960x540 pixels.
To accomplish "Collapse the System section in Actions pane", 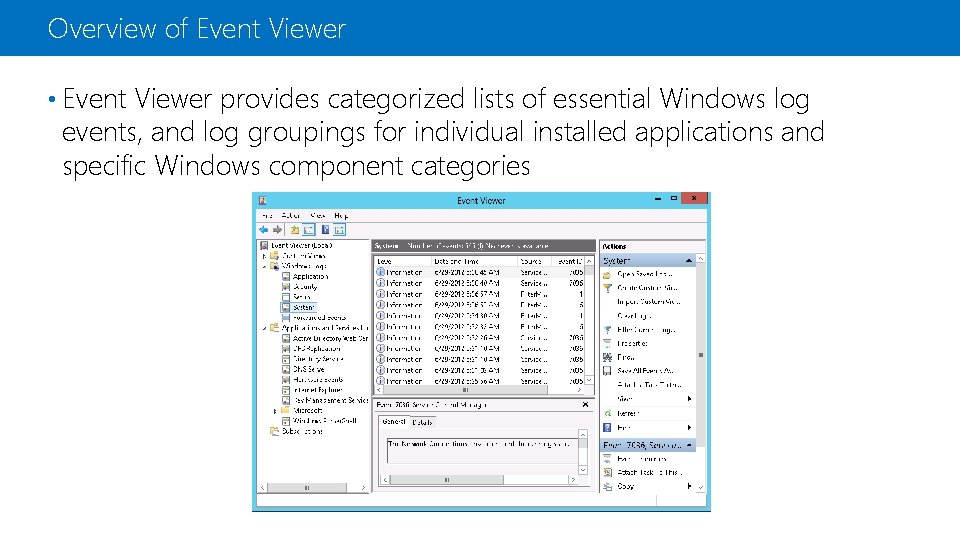I will pos(689,261).
